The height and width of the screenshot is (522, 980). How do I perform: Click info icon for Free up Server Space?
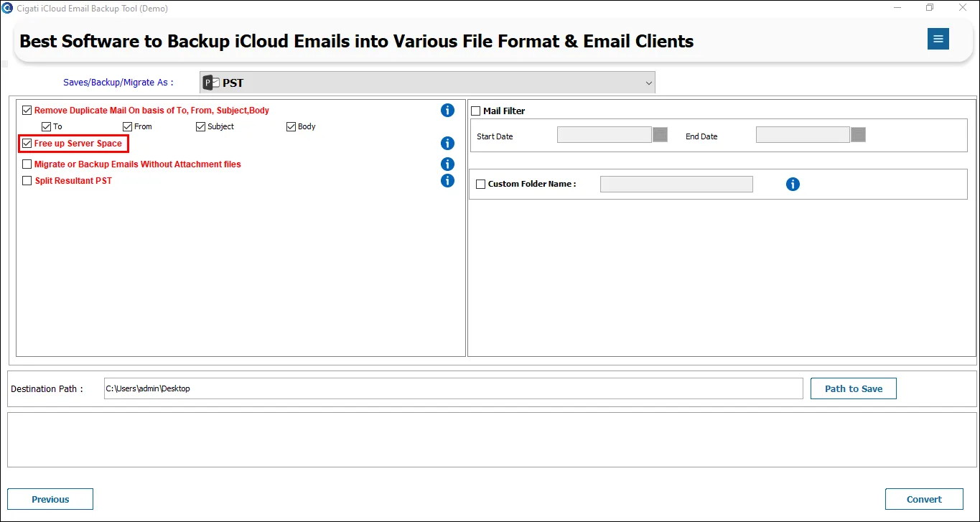447,144
